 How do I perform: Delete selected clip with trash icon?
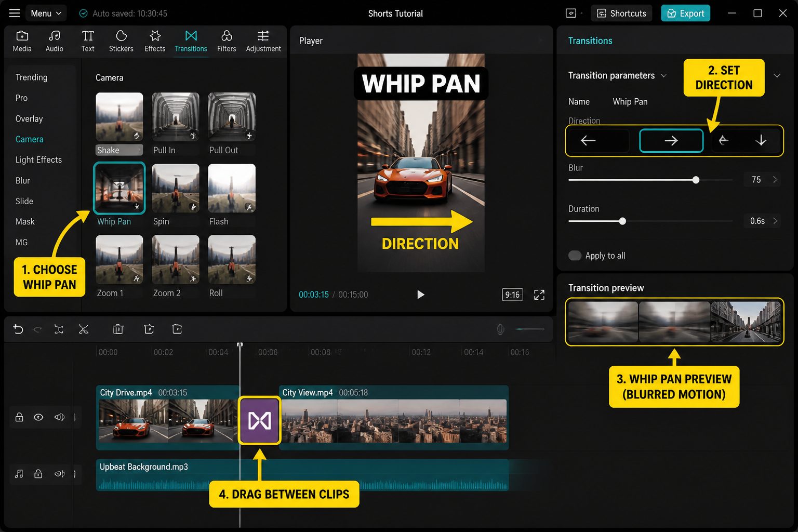click(118, 329)
